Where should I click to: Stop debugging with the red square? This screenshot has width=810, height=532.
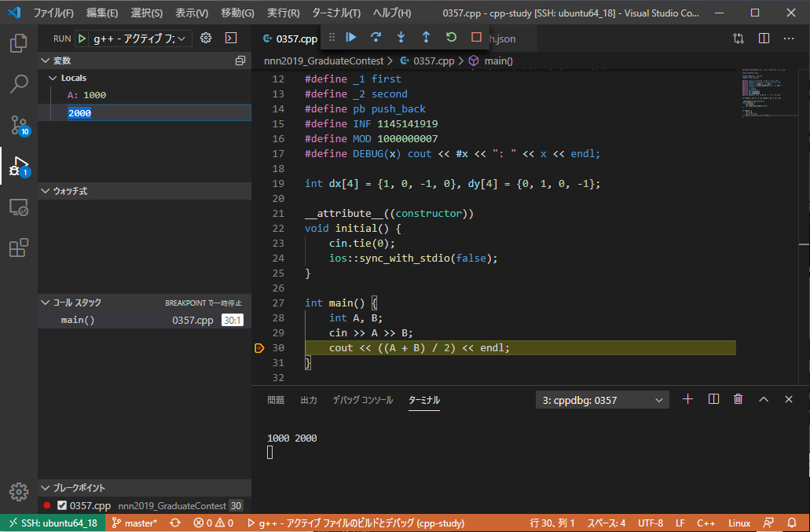tap(476, 37)
